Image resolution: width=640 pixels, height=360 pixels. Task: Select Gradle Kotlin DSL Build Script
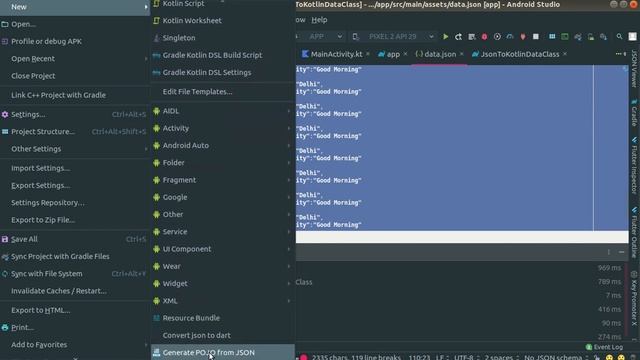222,55
